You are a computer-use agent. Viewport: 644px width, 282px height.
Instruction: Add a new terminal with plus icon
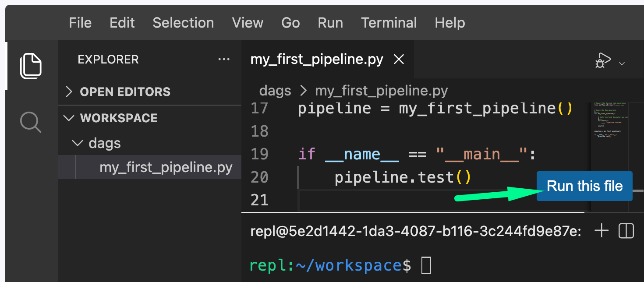click(602, 231)
